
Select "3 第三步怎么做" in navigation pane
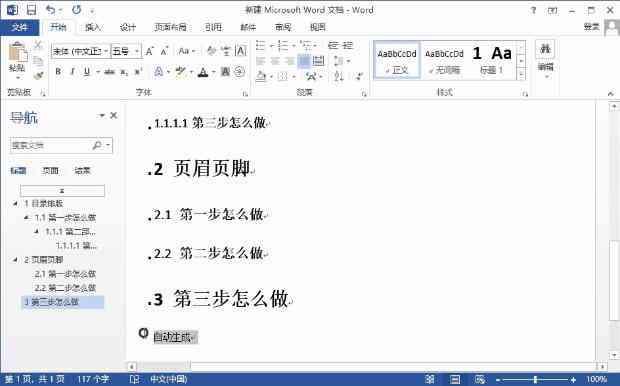[x=62, y=302]
